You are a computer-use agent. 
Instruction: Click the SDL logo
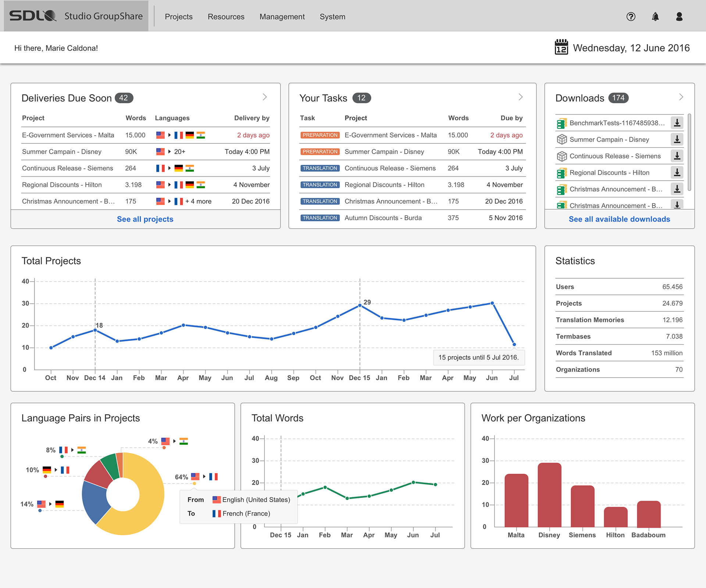(x=33, y=16)
